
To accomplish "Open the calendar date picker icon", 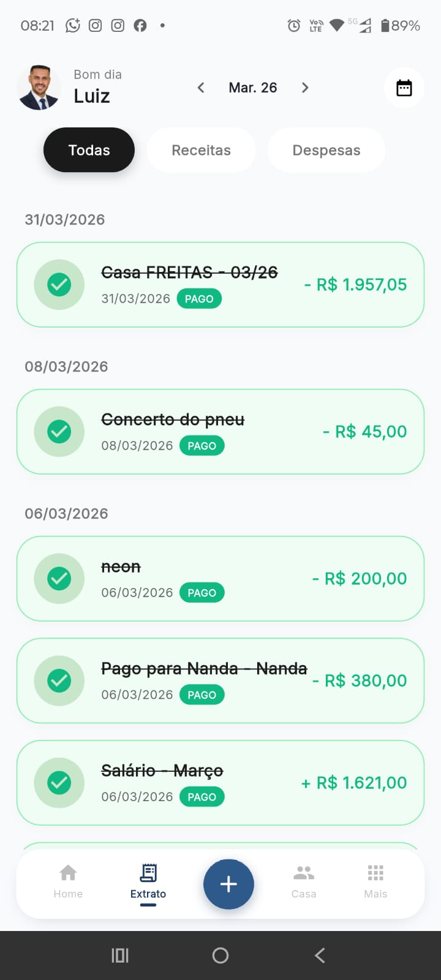I will pos(404,88).
